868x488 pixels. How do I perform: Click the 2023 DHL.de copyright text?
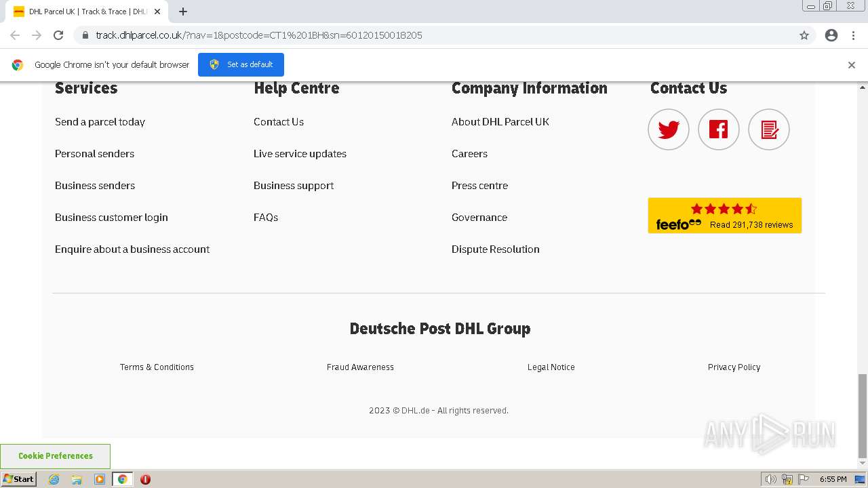(x=439, y=411)
